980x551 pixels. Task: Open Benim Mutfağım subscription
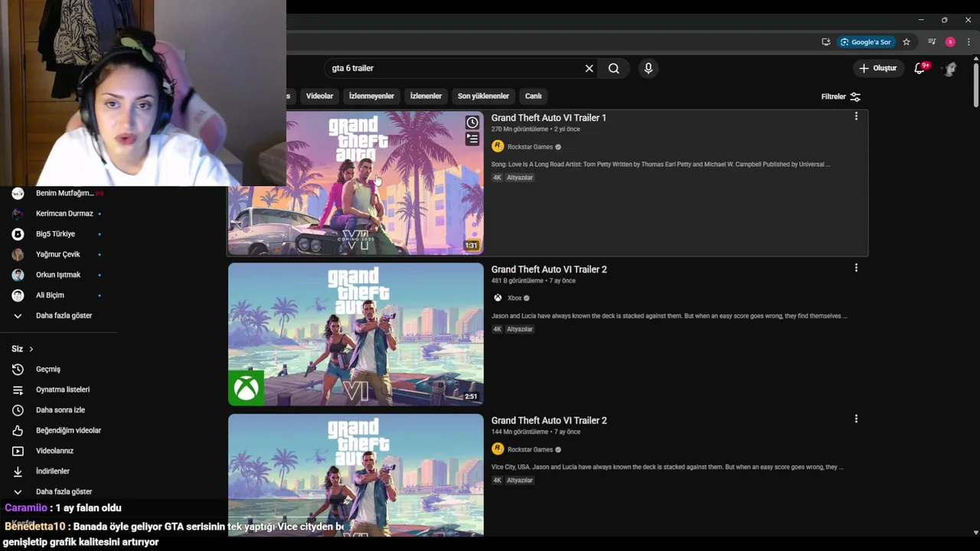(57, 194)
